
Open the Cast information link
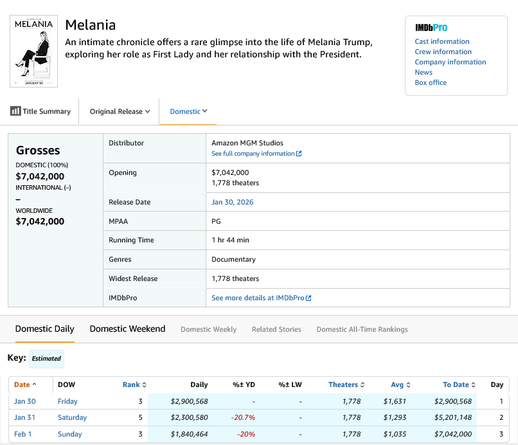point(442,41)
